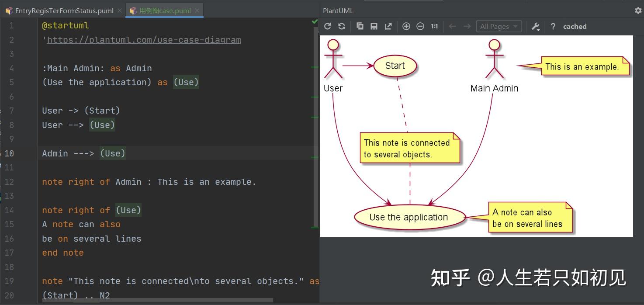Click the cached status label
The height and width of the screenshot is (305, 644).
pyautogui.click(x=575, y=26)
